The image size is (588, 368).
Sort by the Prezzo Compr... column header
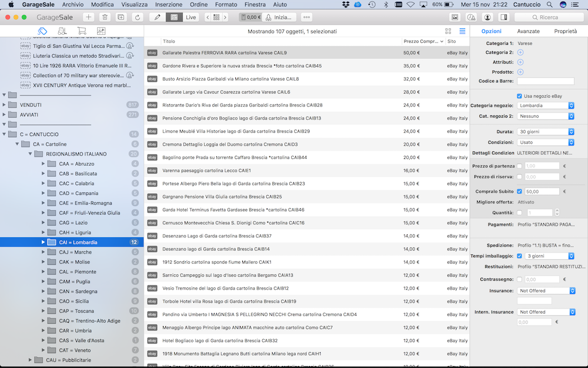tap(423, 41)
